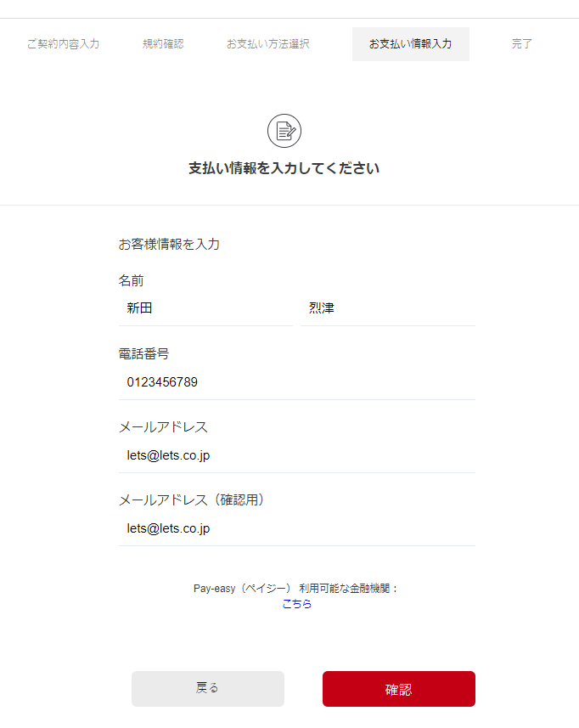The width and height of the screenshot is (579, 728).
Task: Click the 名前 field label
Action: click(x=132, y=280)
